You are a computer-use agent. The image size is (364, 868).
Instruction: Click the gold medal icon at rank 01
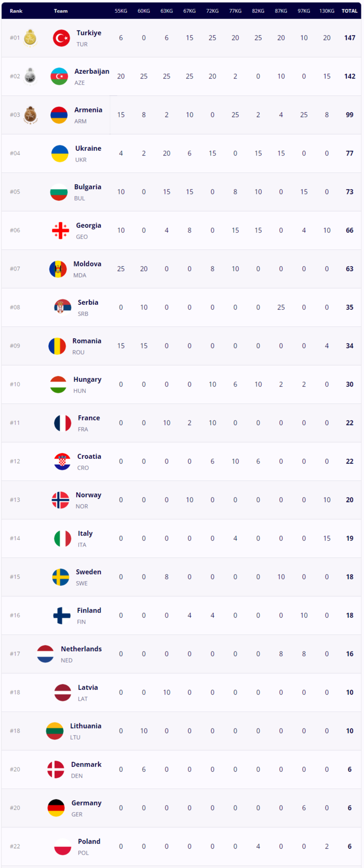(30, 38)
